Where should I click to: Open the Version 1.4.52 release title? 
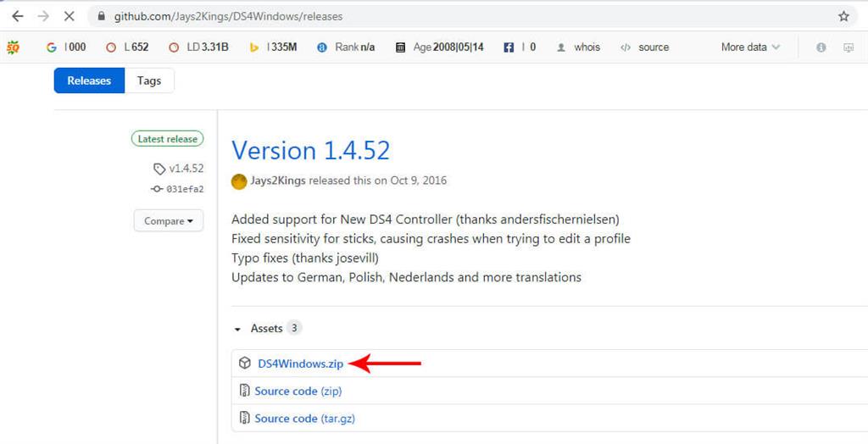coord(310,150)
